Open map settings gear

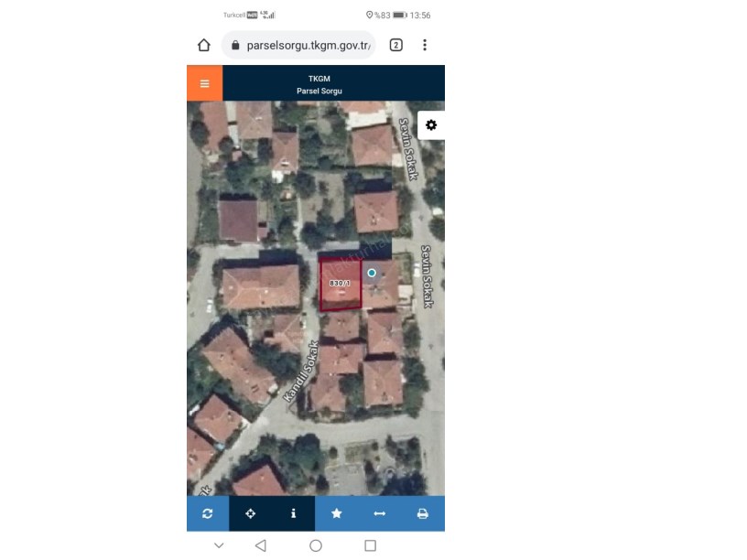point(431,125)
